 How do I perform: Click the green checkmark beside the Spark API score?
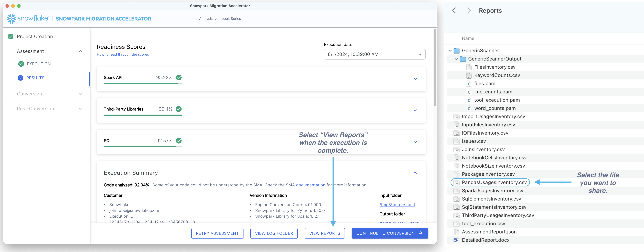(179, 77)
